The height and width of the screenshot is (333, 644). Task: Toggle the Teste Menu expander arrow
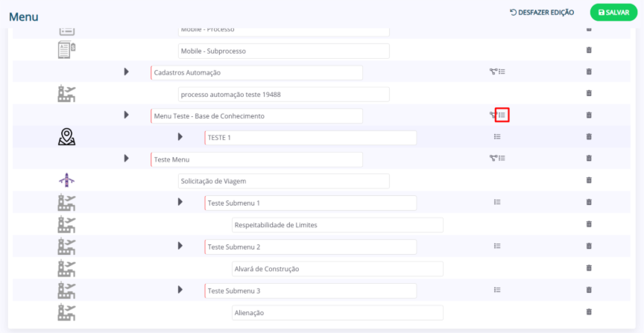click(x=127, y=158)
